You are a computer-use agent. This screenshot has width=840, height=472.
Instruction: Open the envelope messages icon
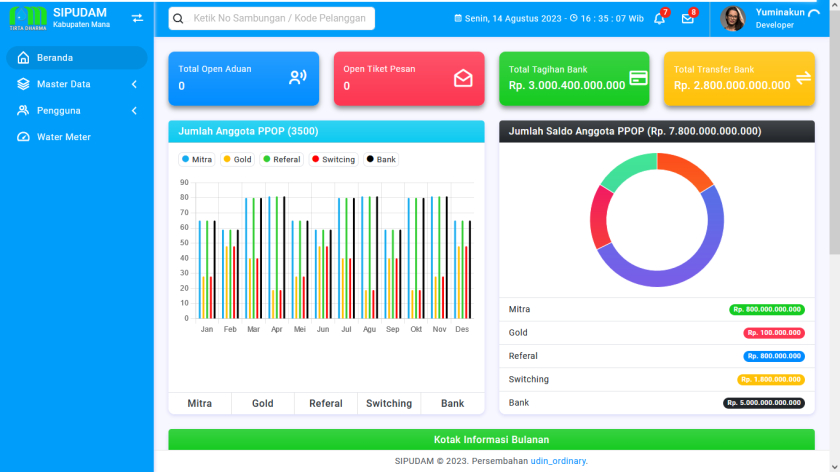tap(687, 19)
